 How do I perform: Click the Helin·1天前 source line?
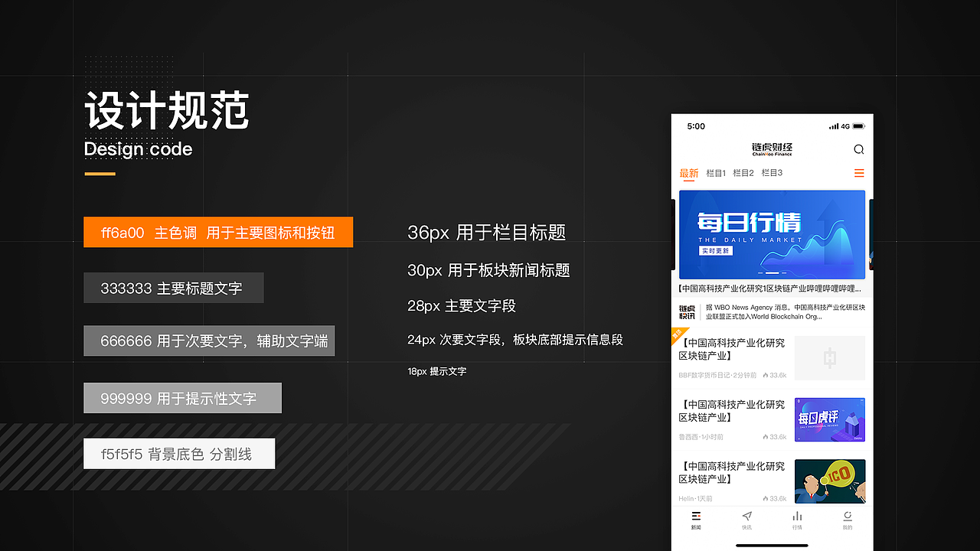coord(695,498)
